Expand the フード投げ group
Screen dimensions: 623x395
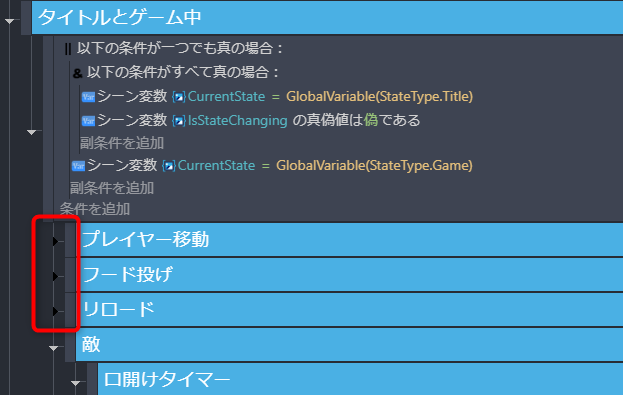tap(55, 276)
